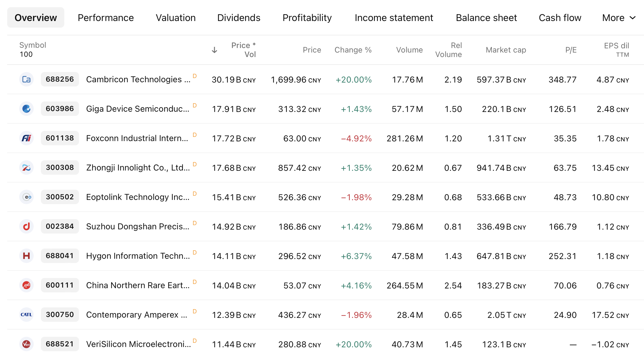This screenshot has width=644, height=356.
Task: Click the sort arrow beside Price * Vol
Action: (214, 50)
